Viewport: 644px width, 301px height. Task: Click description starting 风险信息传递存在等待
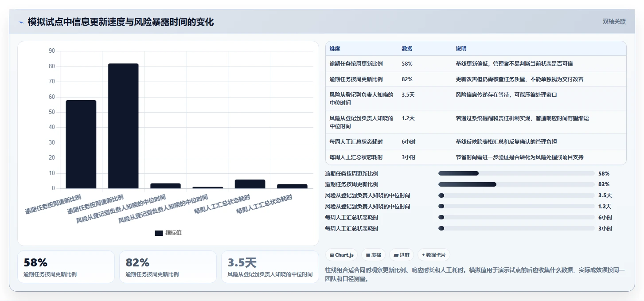[506, 95]
